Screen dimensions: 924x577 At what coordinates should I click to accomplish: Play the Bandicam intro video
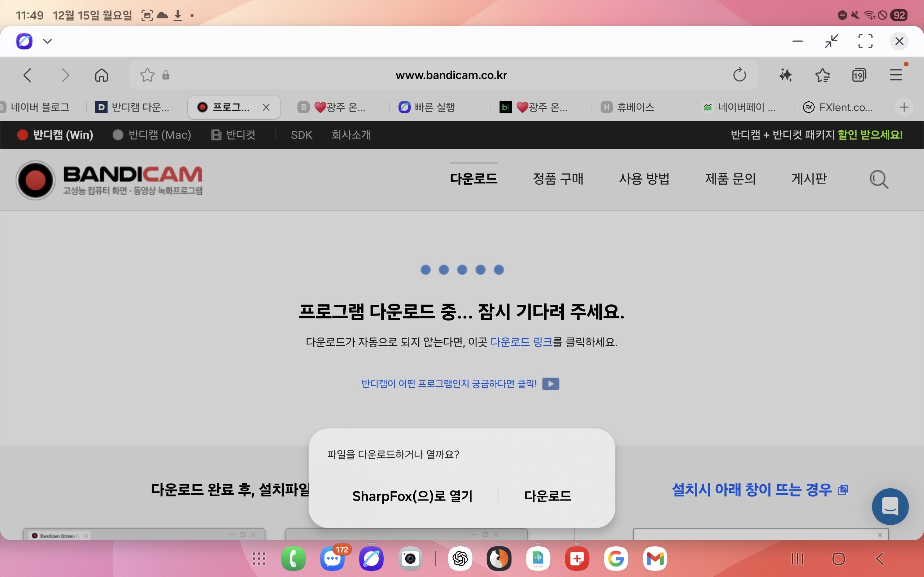click(551, 383)
